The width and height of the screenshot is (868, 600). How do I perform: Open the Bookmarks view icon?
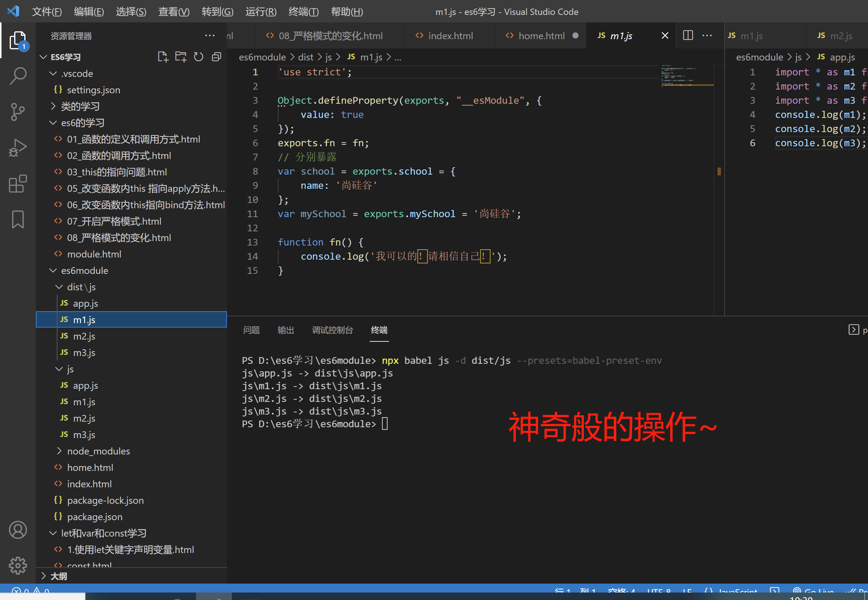click(x=18, y=219)
